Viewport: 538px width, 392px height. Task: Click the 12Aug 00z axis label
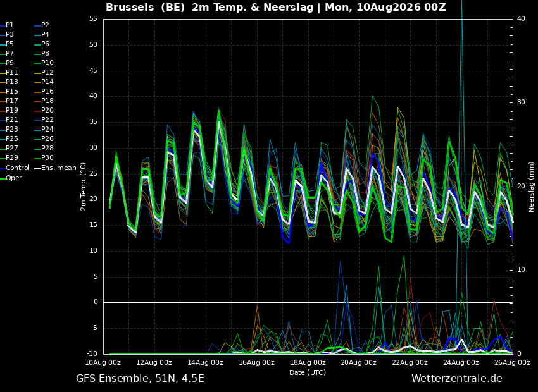click(154, 362)
